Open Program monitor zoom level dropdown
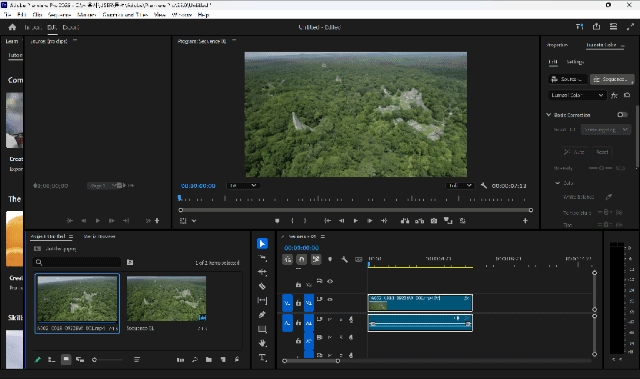Screen dimensions: 640x379 coord(243,186)
